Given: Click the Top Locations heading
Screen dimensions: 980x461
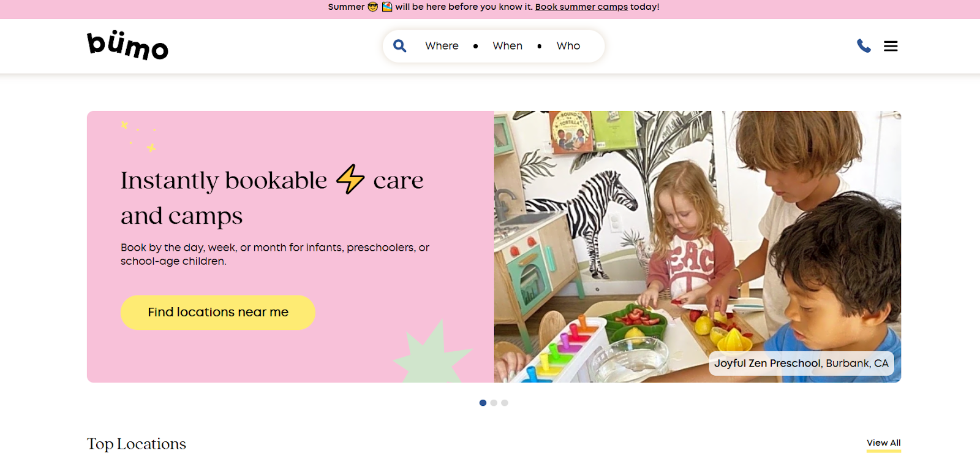Looking at the screenshot, I should pos(137,444).
